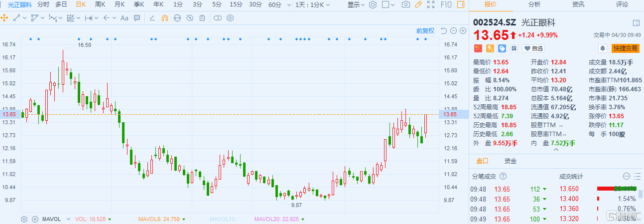Click the China flag market icon
Screen dimensions: 644x224
[478, 48]
